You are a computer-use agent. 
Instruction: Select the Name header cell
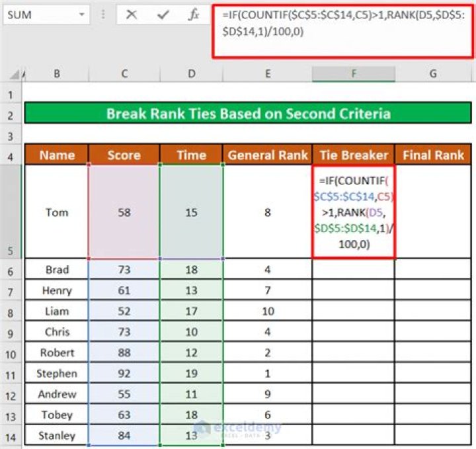click(57, 155)
